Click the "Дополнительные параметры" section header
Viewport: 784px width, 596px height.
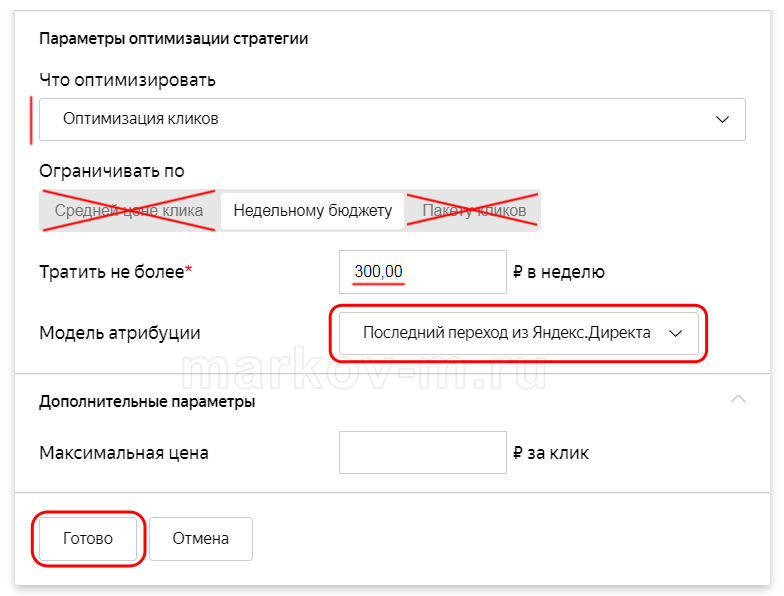147,402
